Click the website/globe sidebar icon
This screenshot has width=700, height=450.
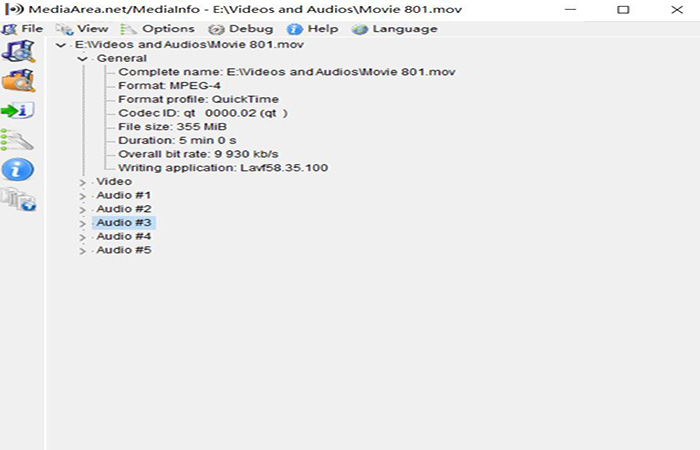pos(18,199)
